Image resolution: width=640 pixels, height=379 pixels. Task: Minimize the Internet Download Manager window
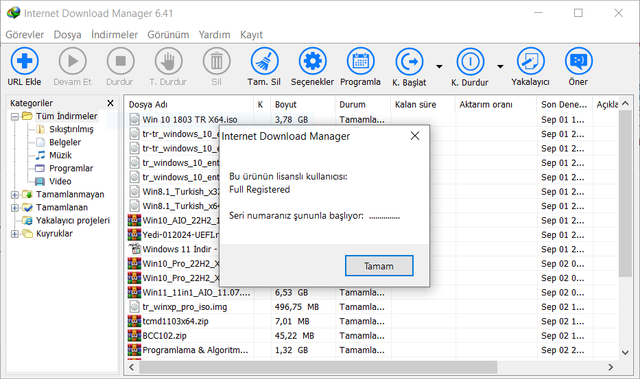tap(539, 13)
